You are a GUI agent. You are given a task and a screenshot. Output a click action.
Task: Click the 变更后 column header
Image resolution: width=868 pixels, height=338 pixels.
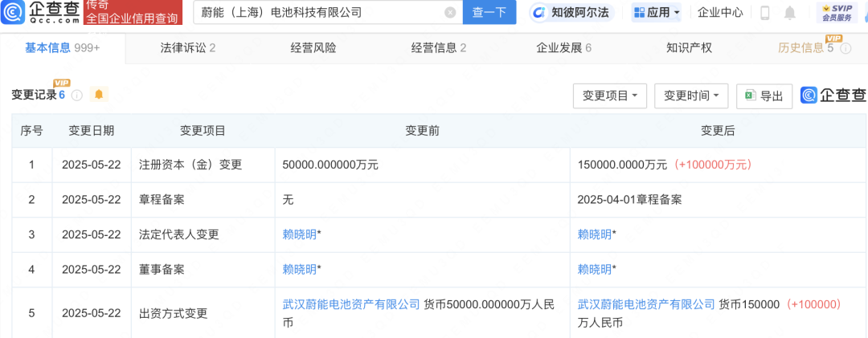coord(718,131)
